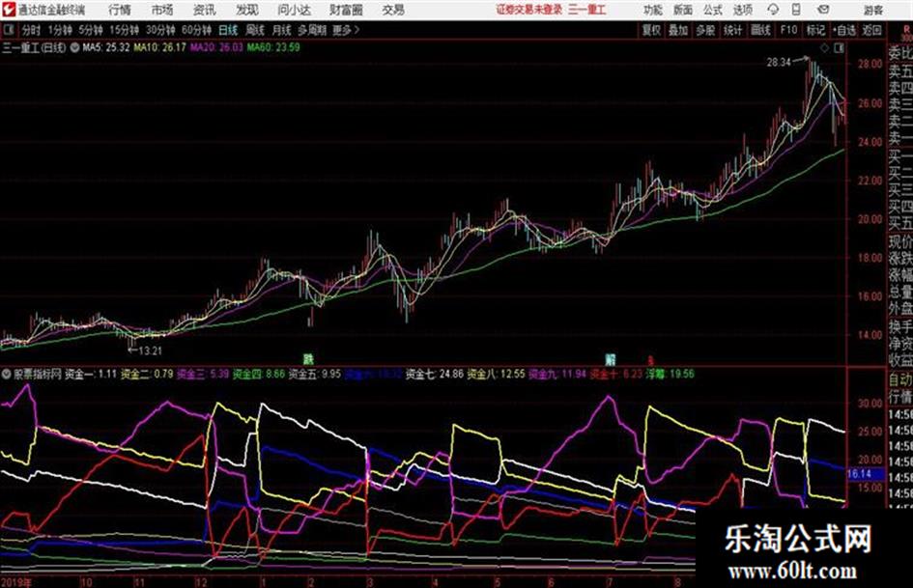Open the 问小达 menu

295,10
